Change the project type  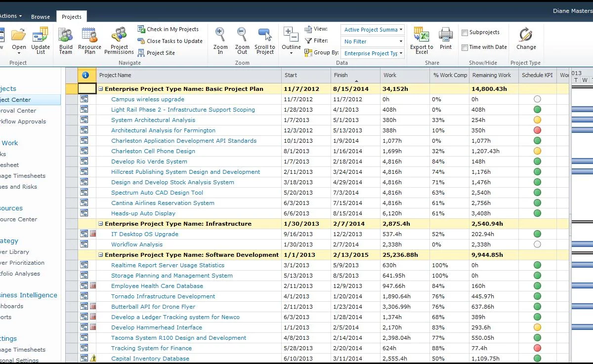526,39
